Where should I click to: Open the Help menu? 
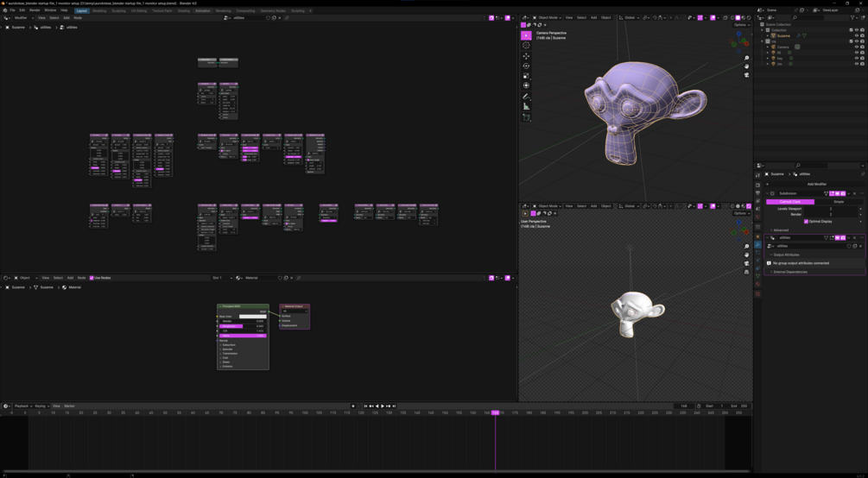[x=64, y=10]
